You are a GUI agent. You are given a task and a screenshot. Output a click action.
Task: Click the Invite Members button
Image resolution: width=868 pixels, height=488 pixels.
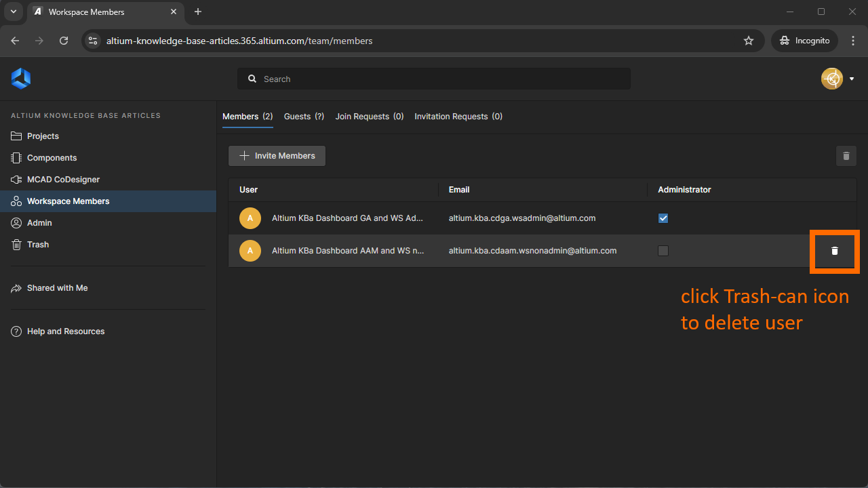[277, 156]
